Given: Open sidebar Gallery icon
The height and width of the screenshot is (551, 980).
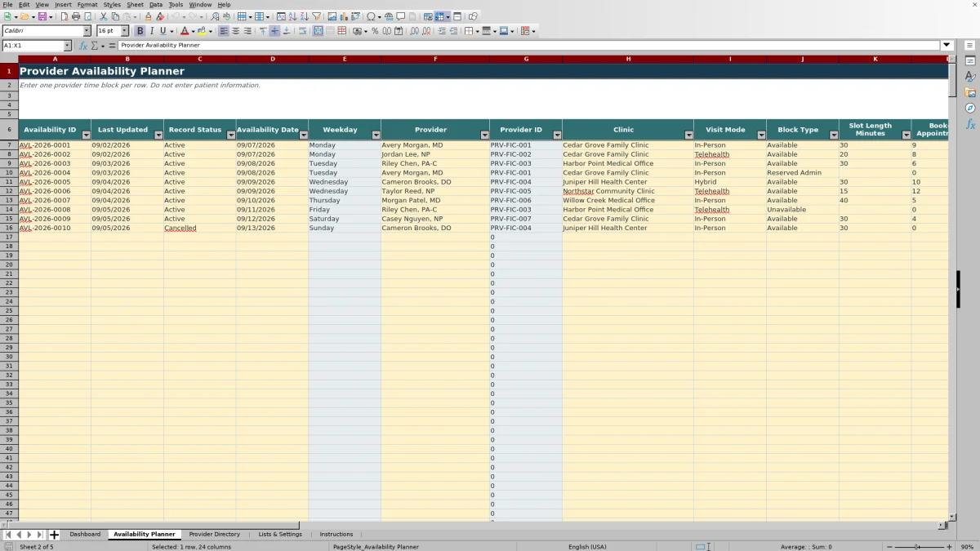Looking at the screenshot, I should click(970, 92).
